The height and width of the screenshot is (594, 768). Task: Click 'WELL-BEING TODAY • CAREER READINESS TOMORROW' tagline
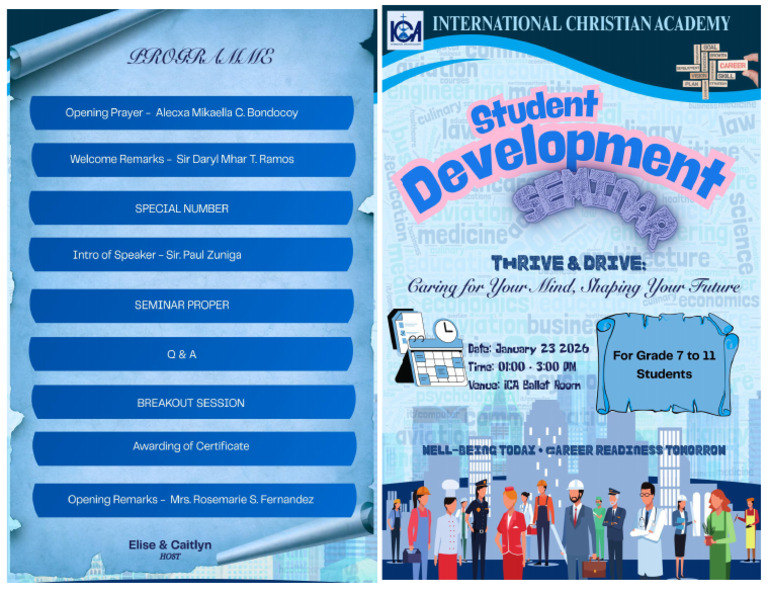coord(574,450)
